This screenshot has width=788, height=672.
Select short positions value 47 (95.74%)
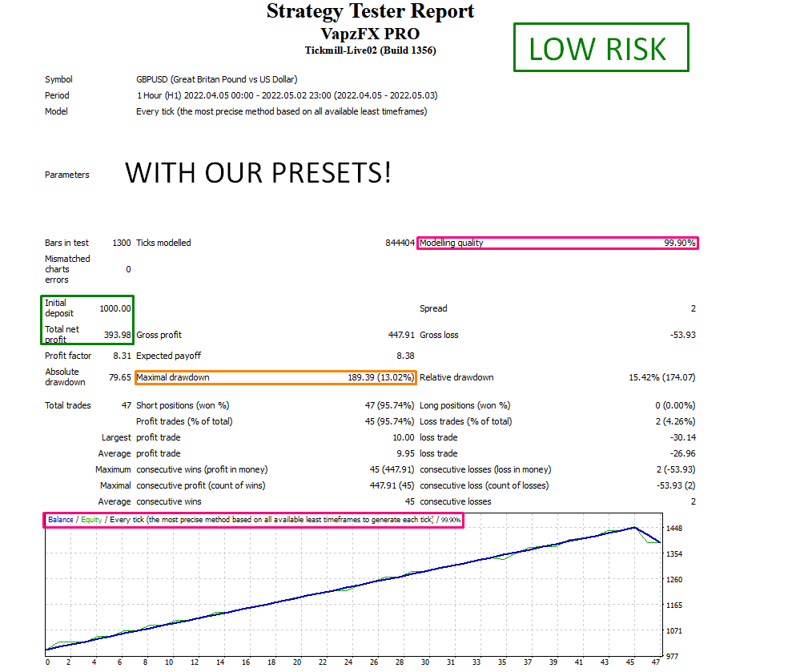click(x=389, y=405)
